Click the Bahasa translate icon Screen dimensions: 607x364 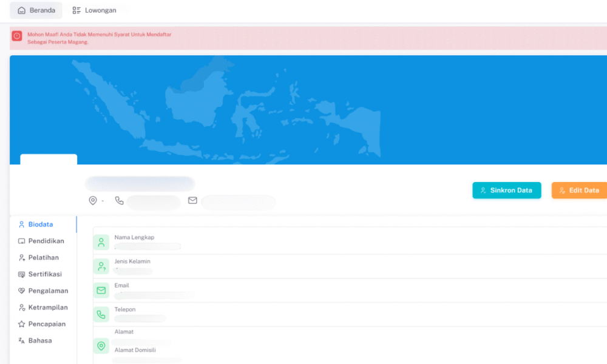click(x=22, y=341)
